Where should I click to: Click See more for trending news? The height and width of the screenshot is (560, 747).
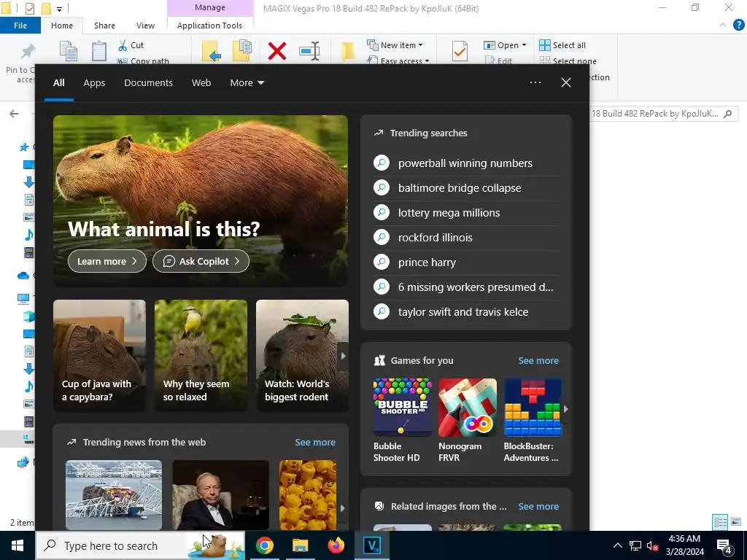(315, 442)
